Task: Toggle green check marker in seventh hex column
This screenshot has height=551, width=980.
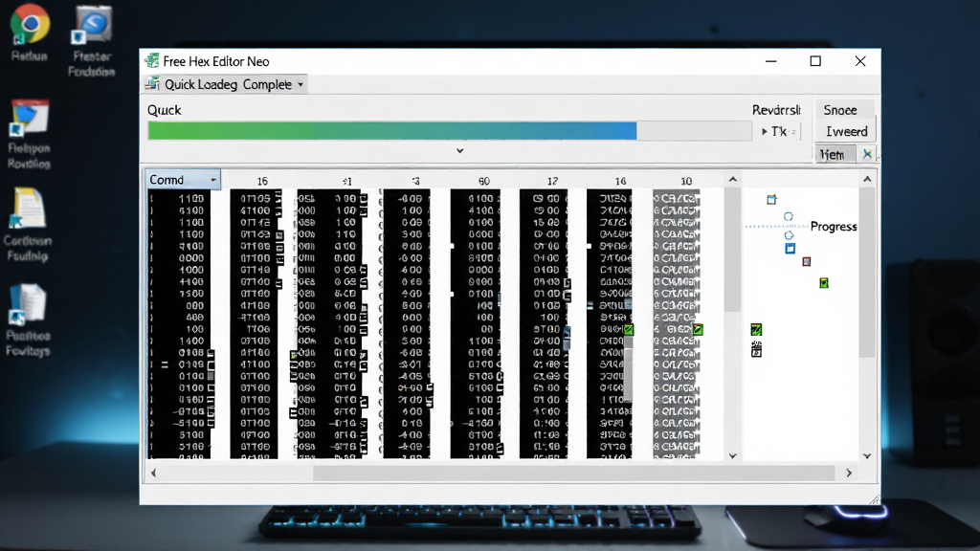Action: coord(629,329)
